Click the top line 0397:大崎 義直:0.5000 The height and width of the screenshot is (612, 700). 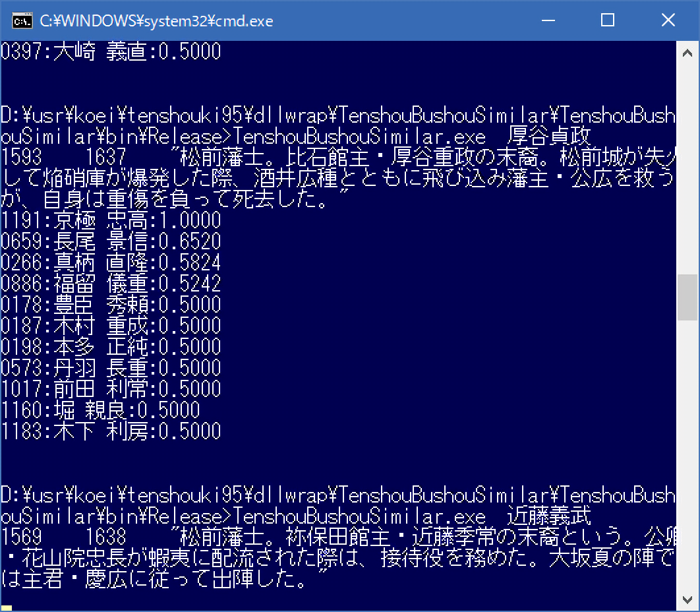pos(111,51)
